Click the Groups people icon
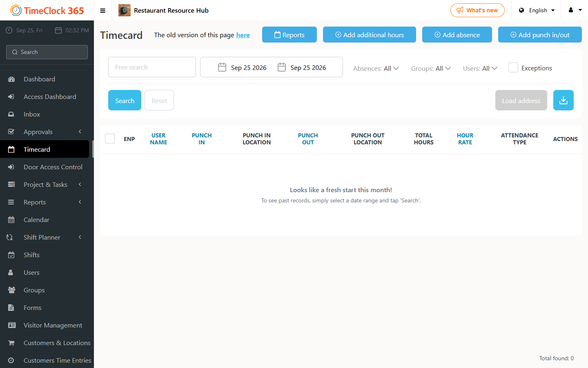The image size is (588, 368). click(11, 290)
